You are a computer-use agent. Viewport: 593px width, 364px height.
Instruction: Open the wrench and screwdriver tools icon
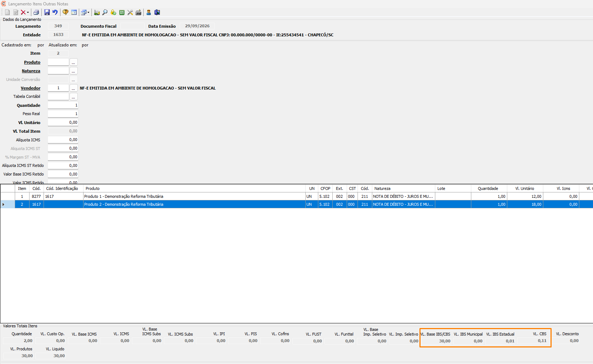[130, 12]
